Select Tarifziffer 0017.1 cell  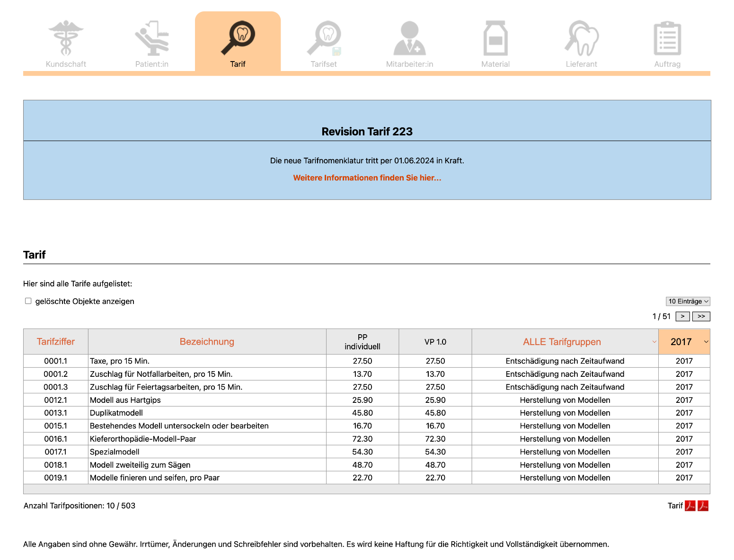(x=56, y=452)
